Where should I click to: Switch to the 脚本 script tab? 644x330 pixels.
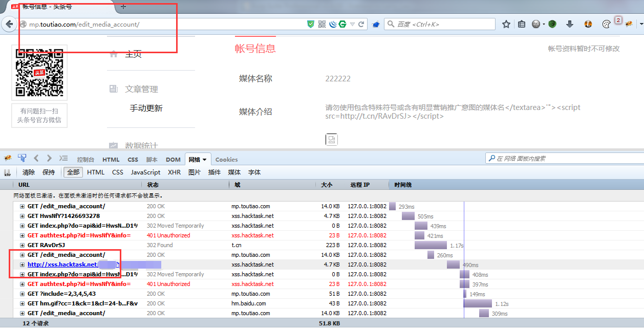click(x=152, y=160)
